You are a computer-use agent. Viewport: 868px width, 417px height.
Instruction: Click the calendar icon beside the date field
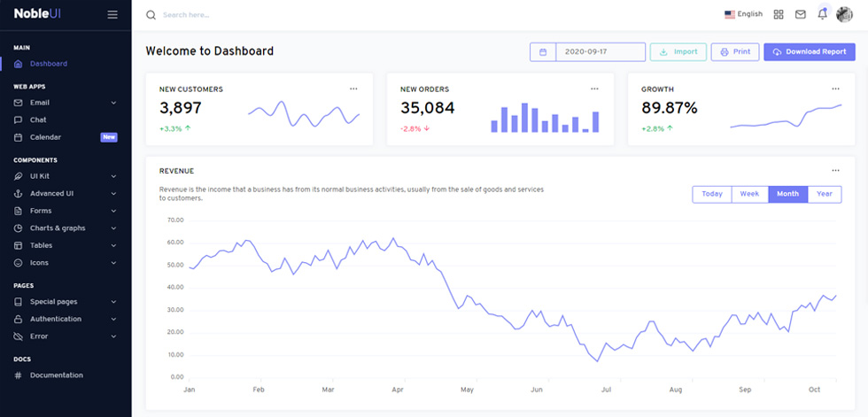point(543,52)
